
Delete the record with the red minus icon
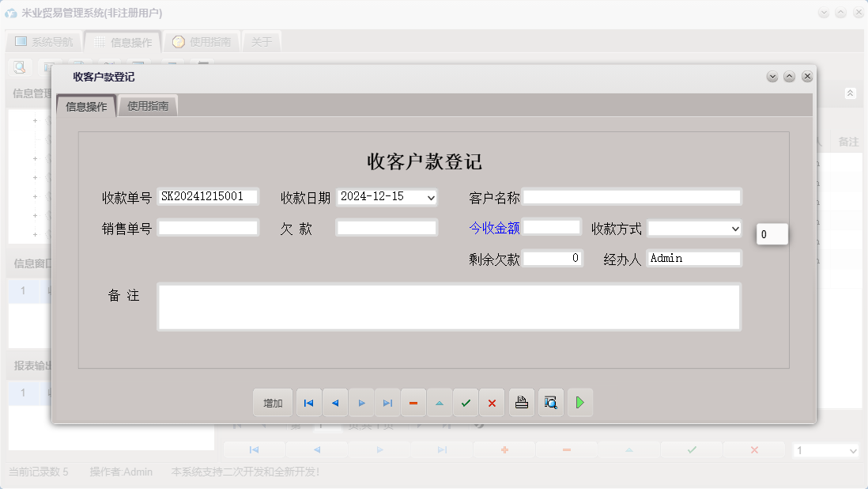coord(413,403)
